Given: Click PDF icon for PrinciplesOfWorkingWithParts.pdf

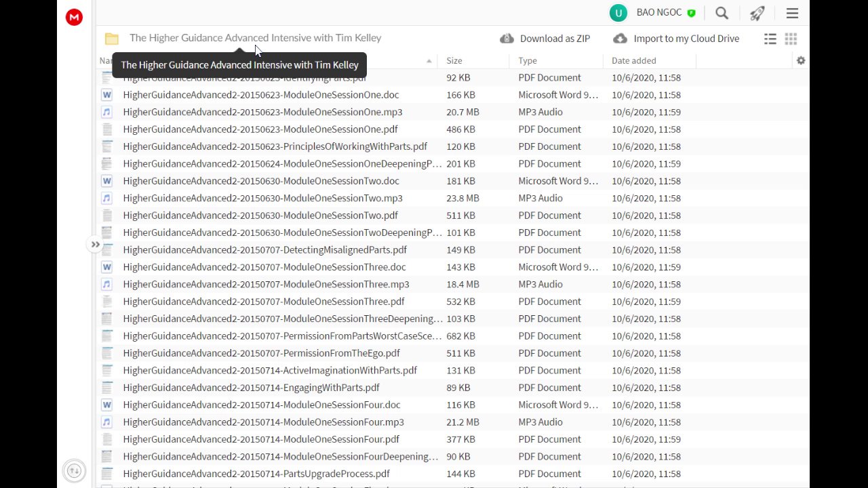Looking at the screenshot, I should (x=106, y=146).
